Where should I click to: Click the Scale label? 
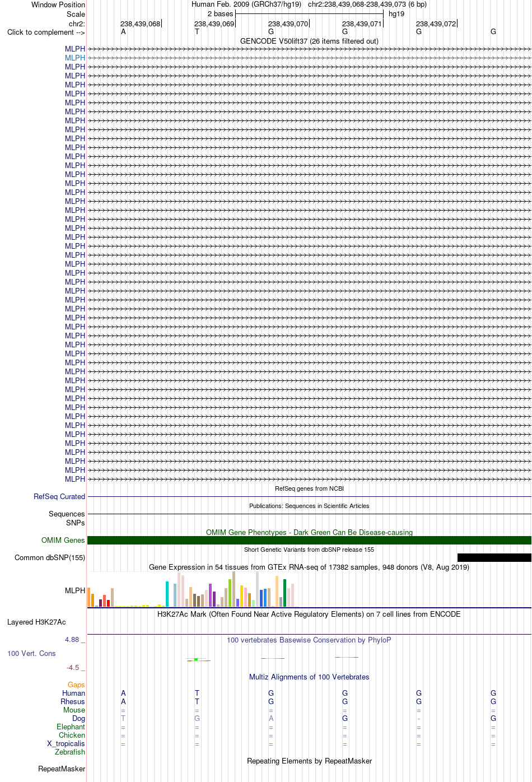click(76, 14)
